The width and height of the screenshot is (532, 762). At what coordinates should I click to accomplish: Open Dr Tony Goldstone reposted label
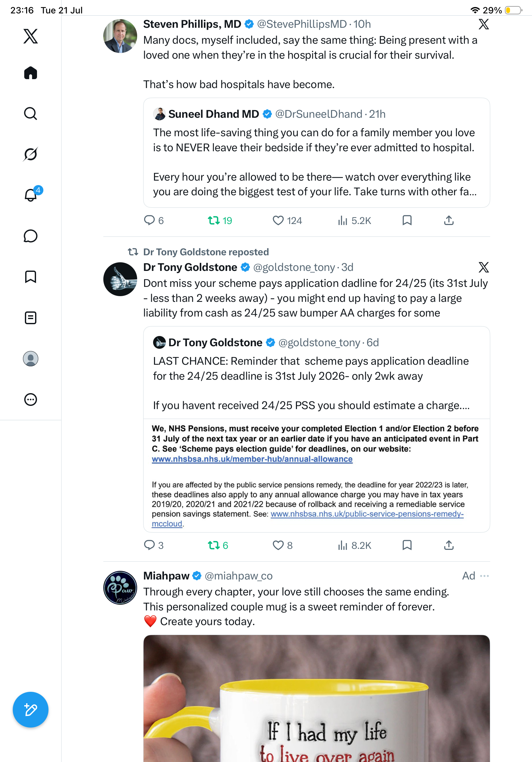point(206,252)
